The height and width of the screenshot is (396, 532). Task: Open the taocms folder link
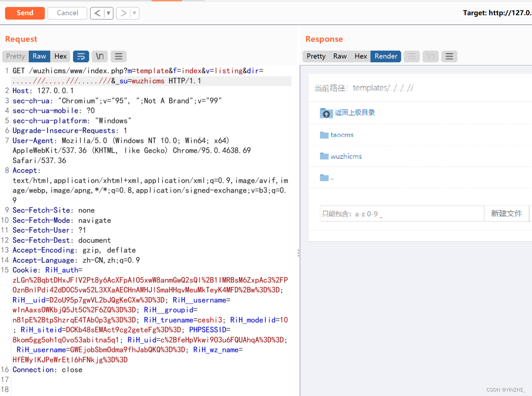342,135
